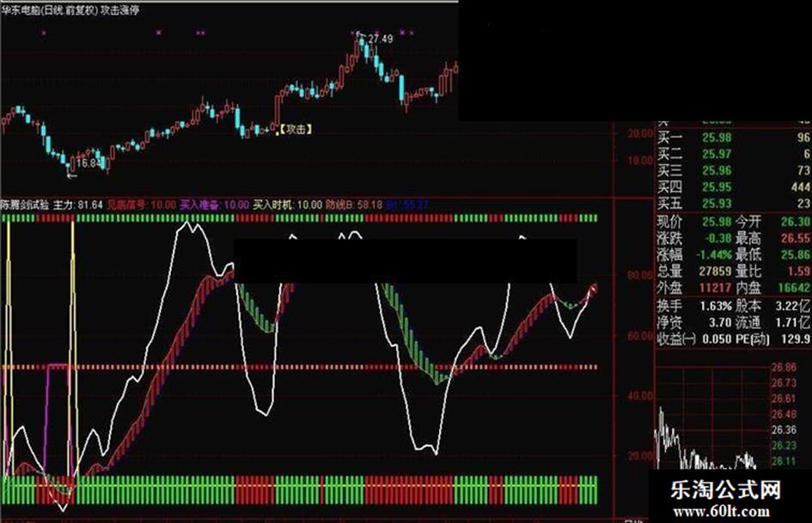Select the 最低 value 25.86
812x523 pixels.
tap(796, 255)
